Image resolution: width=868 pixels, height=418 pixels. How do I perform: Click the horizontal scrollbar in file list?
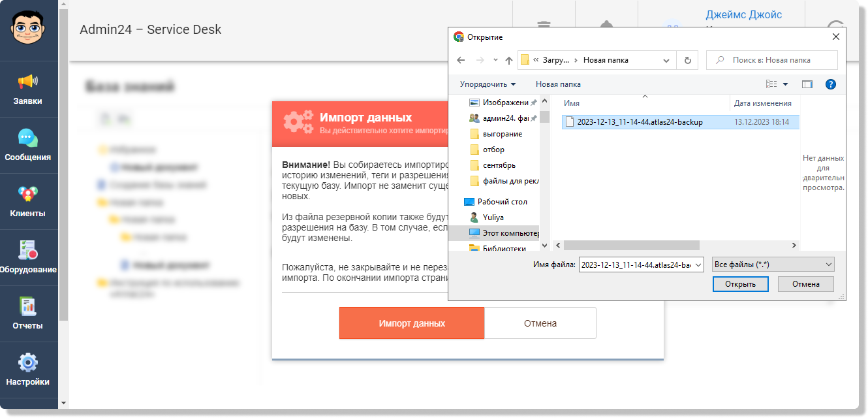coord(631,245)
